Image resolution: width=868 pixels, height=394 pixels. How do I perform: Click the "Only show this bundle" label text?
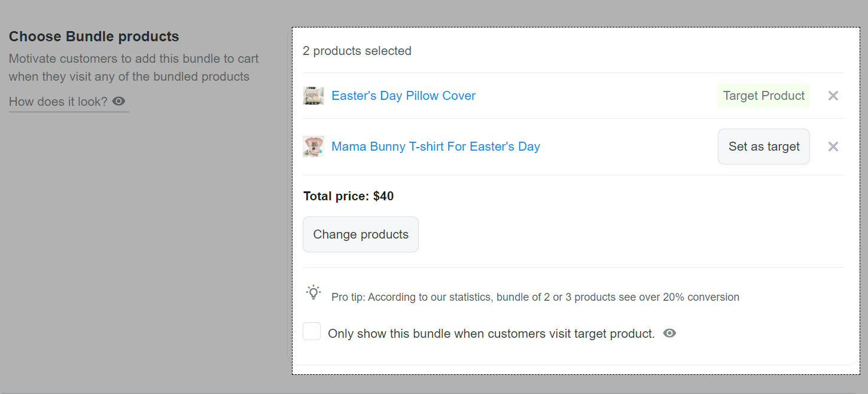(x=491, y=334)
